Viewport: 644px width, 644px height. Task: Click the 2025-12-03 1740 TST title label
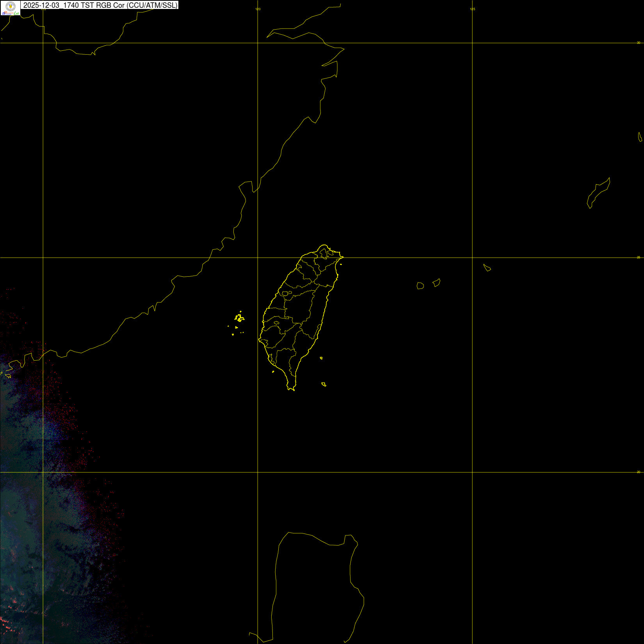pos(100,5)
